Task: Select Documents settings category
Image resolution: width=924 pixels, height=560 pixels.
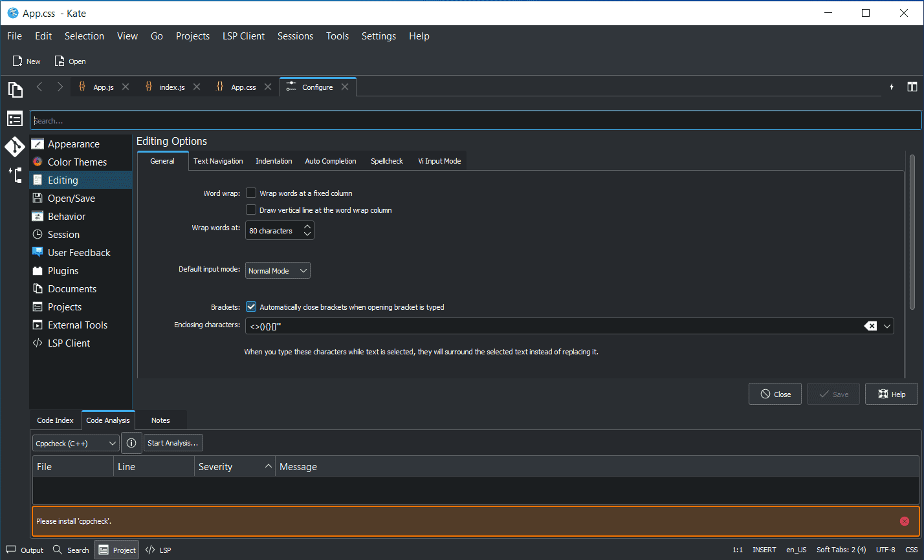Action: [81, 289]
